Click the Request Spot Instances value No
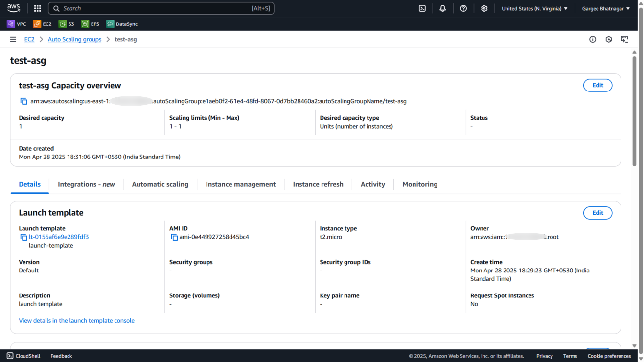The height and width of the screenshot is (362, 644). (x=474, y=304)
